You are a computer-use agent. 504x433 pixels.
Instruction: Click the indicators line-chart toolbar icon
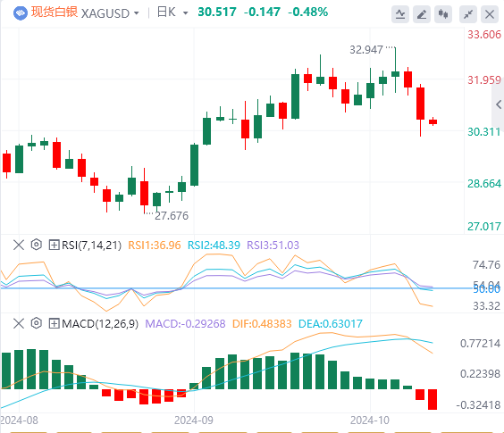(x=400, y=14)
